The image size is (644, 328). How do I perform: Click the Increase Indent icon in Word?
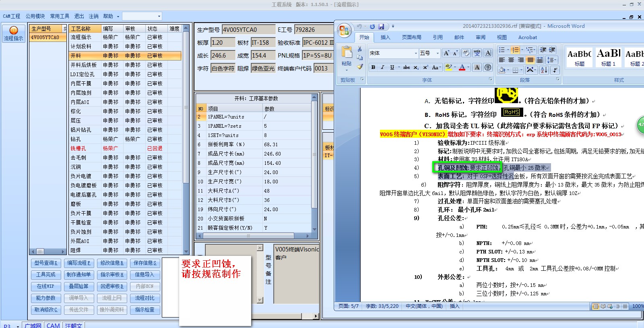click(552, 50)
